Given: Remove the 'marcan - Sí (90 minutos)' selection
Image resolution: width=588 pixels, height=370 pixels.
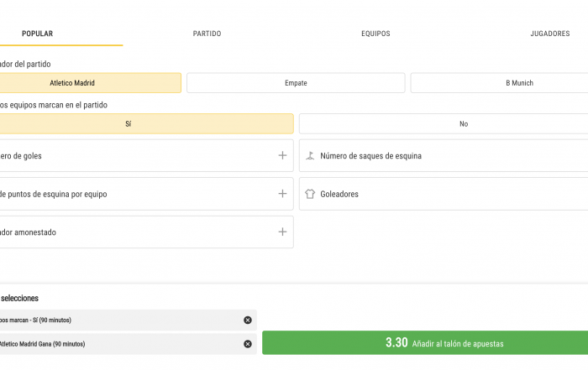Looking at the screenshot, I should [248, 320].
